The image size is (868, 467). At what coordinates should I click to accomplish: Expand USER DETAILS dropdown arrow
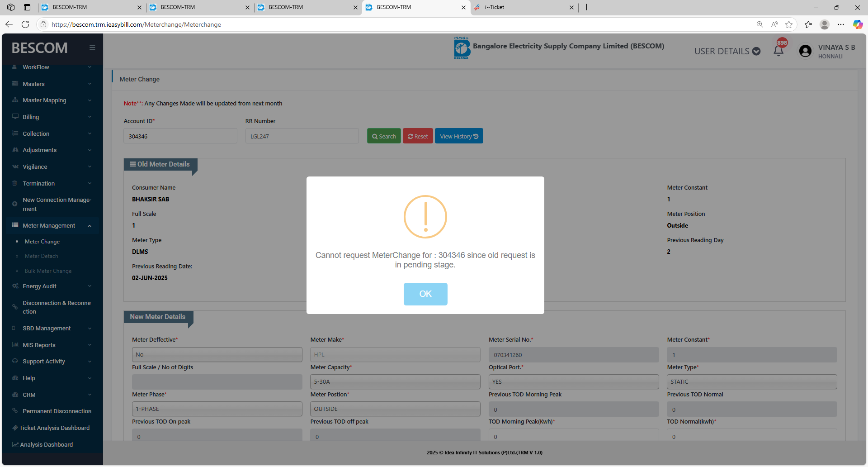(x=756, y=52)
